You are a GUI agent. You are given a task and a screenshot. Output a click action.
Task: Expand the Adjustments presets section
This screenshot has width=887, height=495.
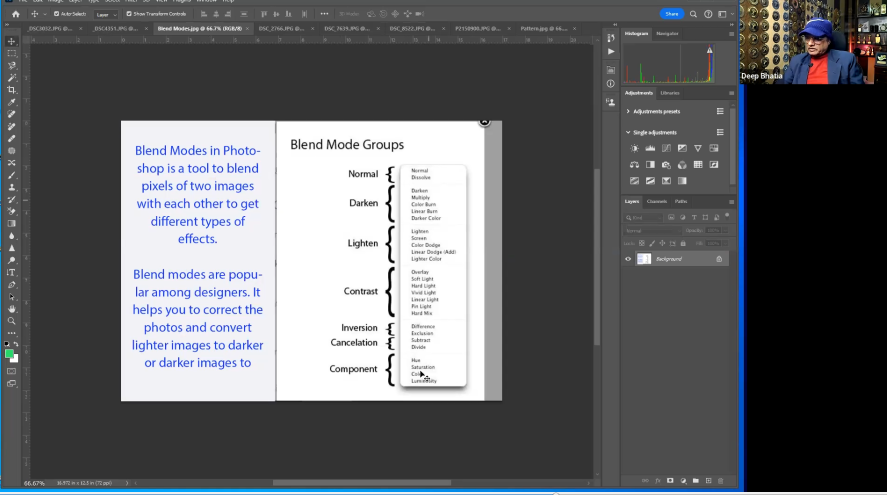[x=628, y=111]
